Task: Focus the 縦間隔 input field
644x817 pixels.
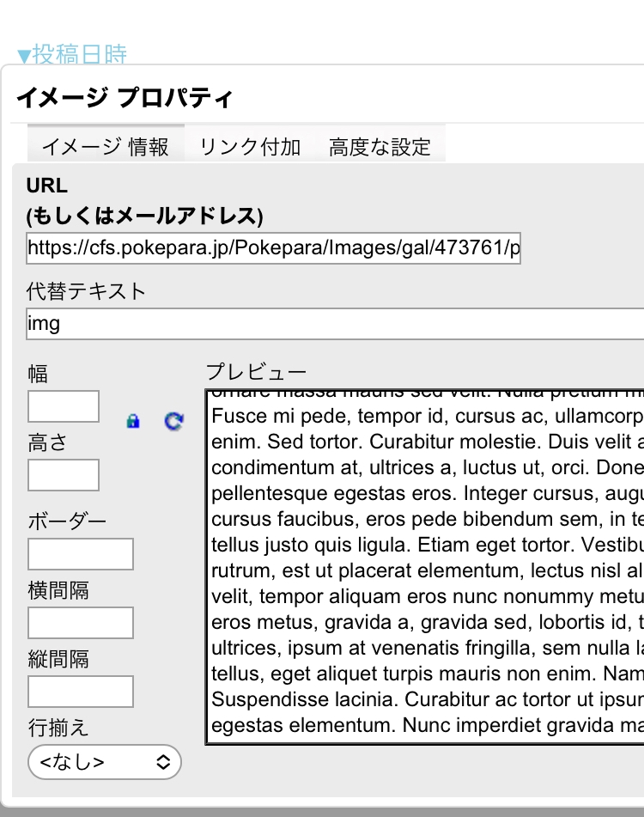Action: 81,692
